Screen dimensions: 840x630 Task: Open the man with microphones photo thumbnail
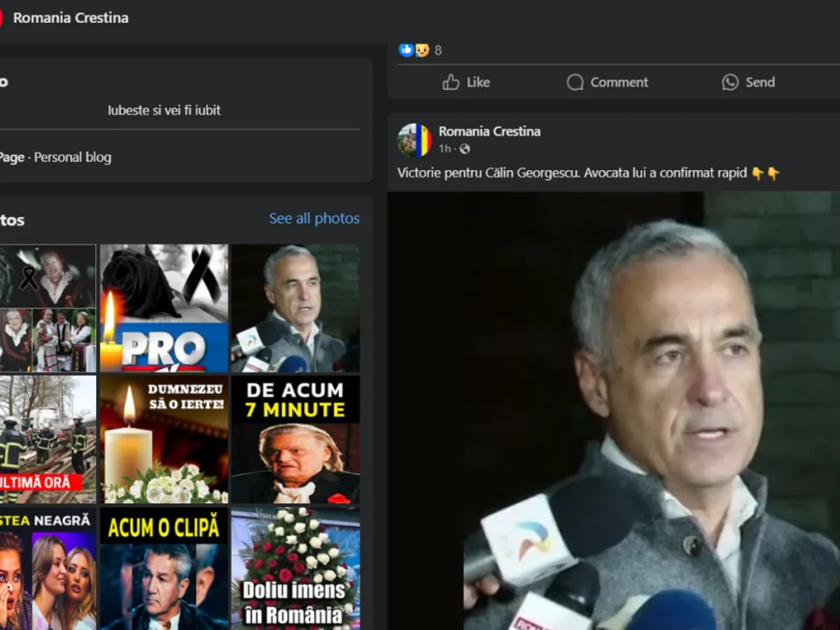[295, 308]
